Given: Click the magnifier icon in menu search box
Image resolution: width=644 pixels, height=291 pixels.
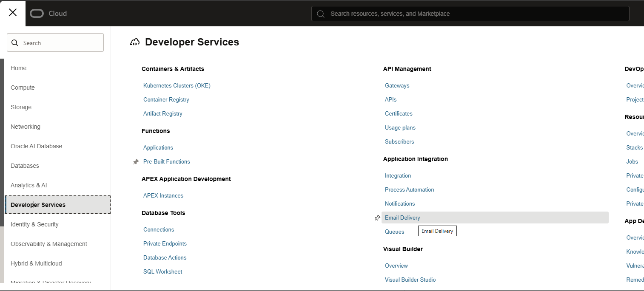Looking at the screenshot, I should coord(15,43).
